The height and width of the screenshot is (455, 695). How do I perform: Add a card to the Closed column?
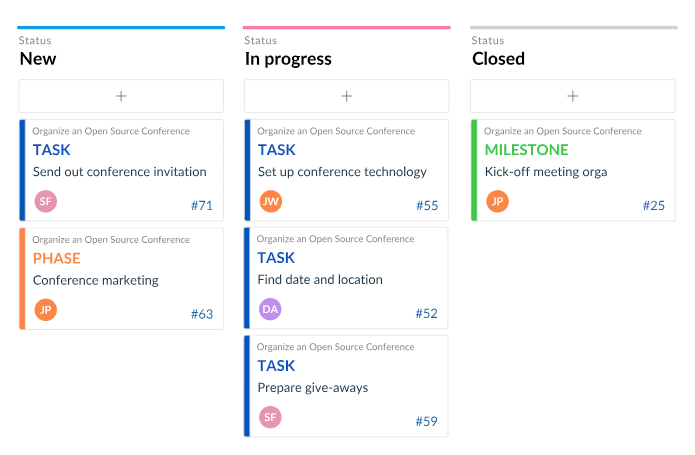coord(572,96)
